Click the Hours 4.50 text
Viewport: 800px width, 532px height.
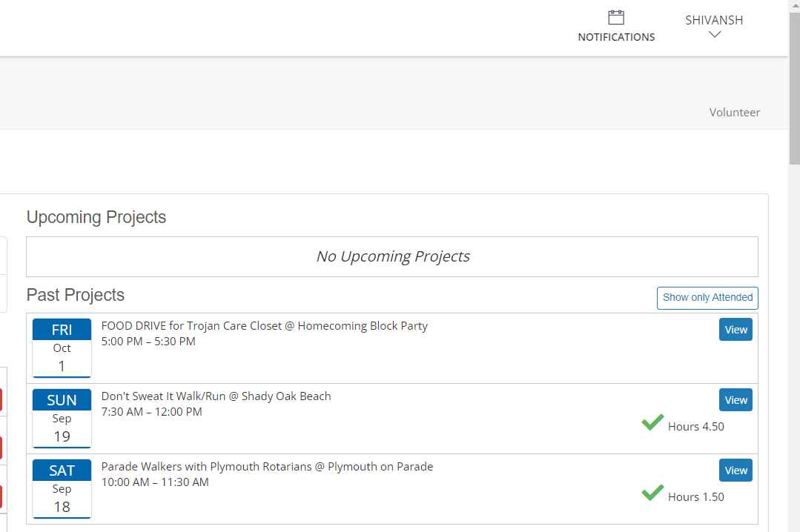pos(695,427)
